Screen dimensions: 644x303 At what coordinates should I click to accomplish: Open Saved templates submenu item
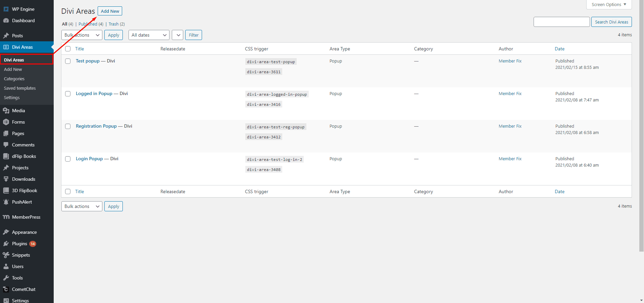pos(20,88)
